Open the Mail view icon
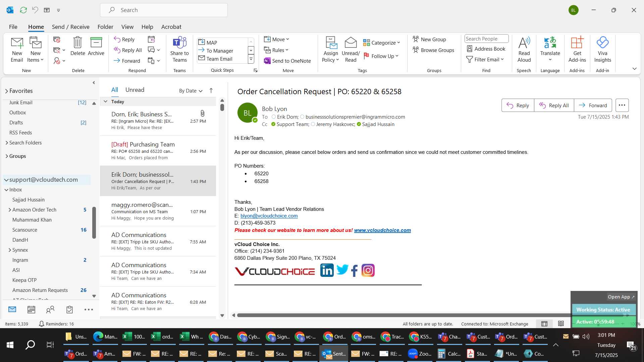Image resolution: width=644 pixels, height=362 pixels. (12, 309)
